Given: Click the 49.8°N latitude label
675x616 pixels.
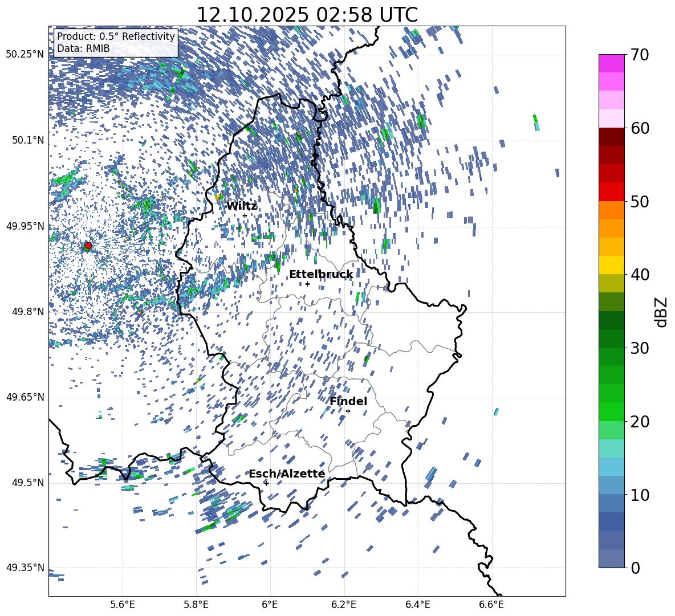Looking at the screenshot, I should [27, 312].
